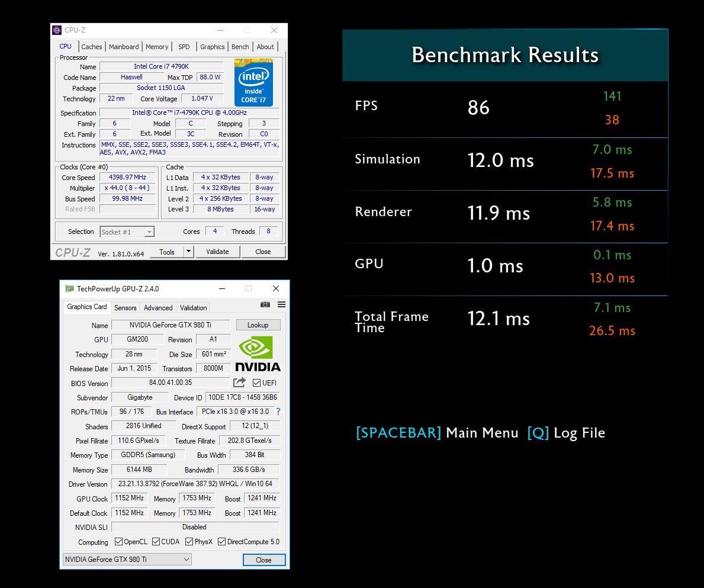
Task: Toggle the DirectCompute 5.0 checkbox
Action: [222, 541]
